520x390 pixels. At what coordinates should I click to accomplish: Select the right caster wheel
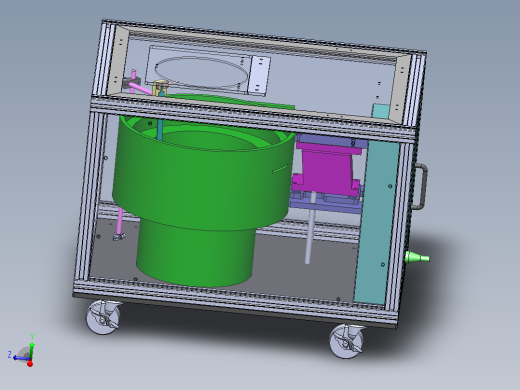pos(347,342)
